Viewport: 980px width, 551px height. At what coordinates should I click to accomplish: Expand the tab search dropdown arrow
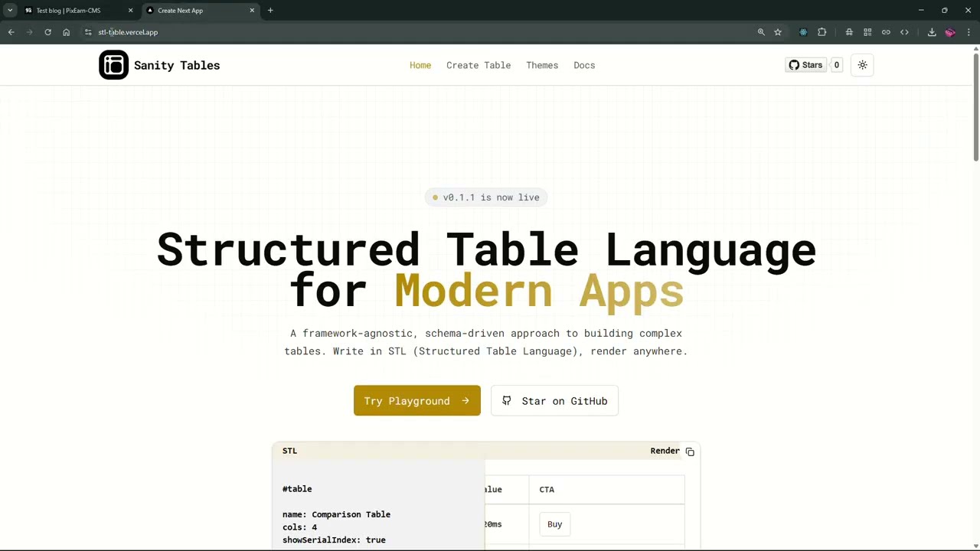pyautogui.click(x=10, y=11)
